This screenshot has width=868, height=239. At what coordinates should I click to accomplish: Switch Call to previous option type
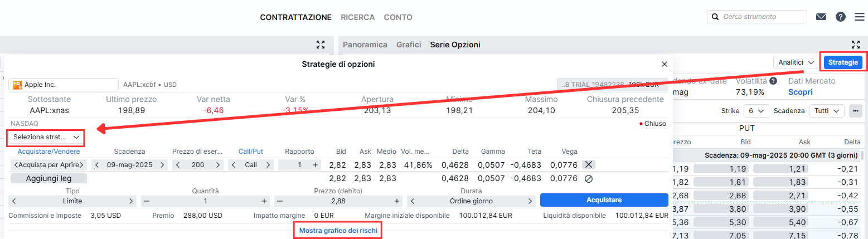[235, 165]
